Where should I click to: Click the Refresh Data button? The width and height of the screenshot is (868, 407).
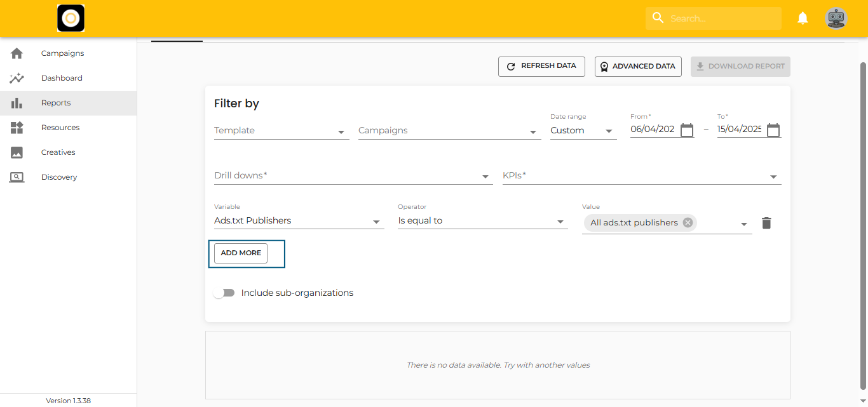[541, 66]
